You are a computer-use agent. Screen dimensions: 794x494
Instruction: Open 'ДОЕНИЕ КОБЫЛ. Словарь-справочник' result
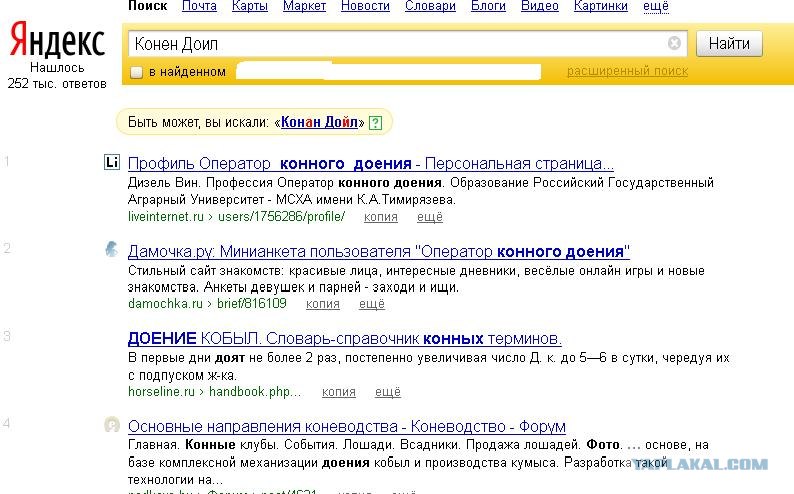point(344,338)
